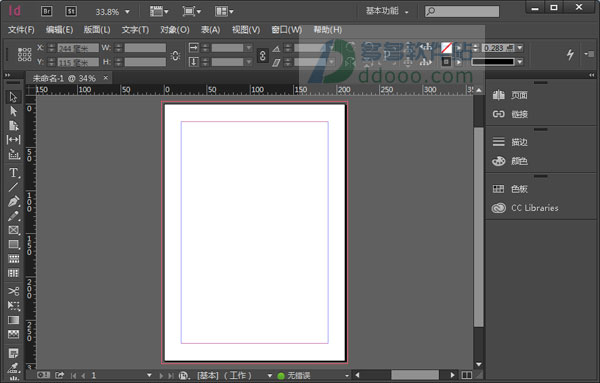The image size is (600, 383).
Task: Select the Line tool
Action: pos(13,187)
